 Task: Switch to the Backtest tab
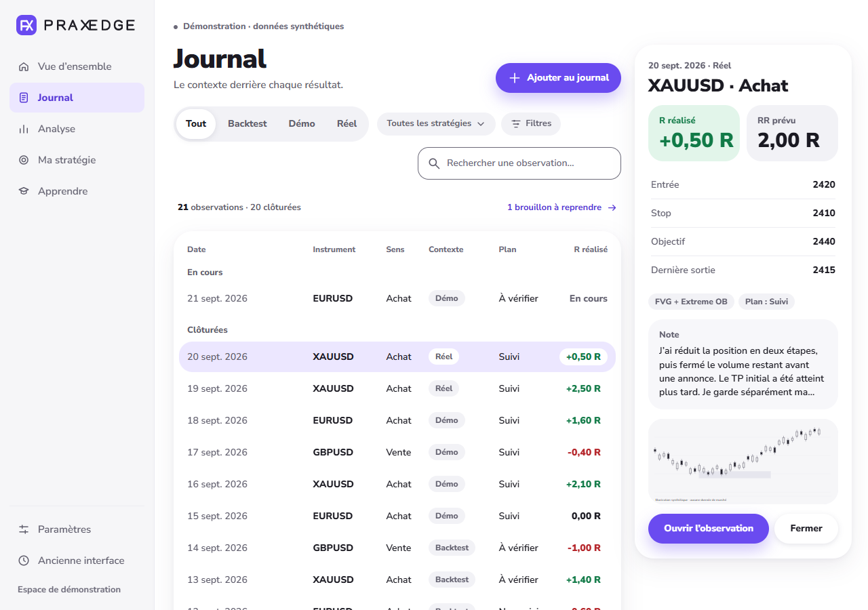pyautogui.click(x=248, y=124)
